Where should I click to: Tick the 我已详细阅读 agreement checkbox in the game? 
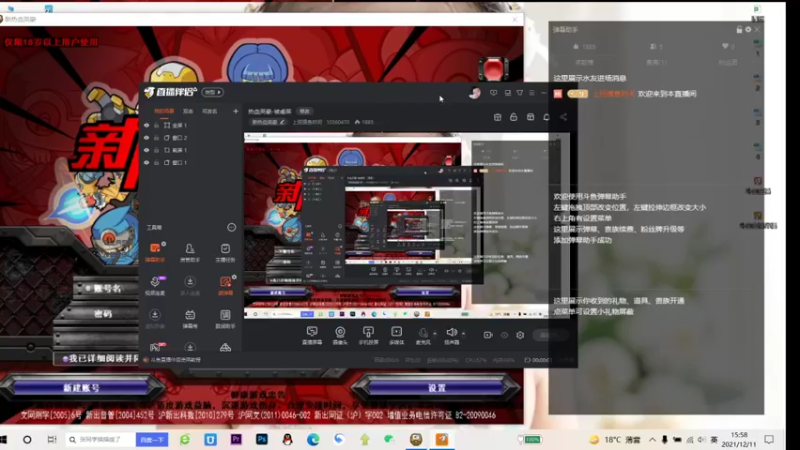tap(65, 359)
